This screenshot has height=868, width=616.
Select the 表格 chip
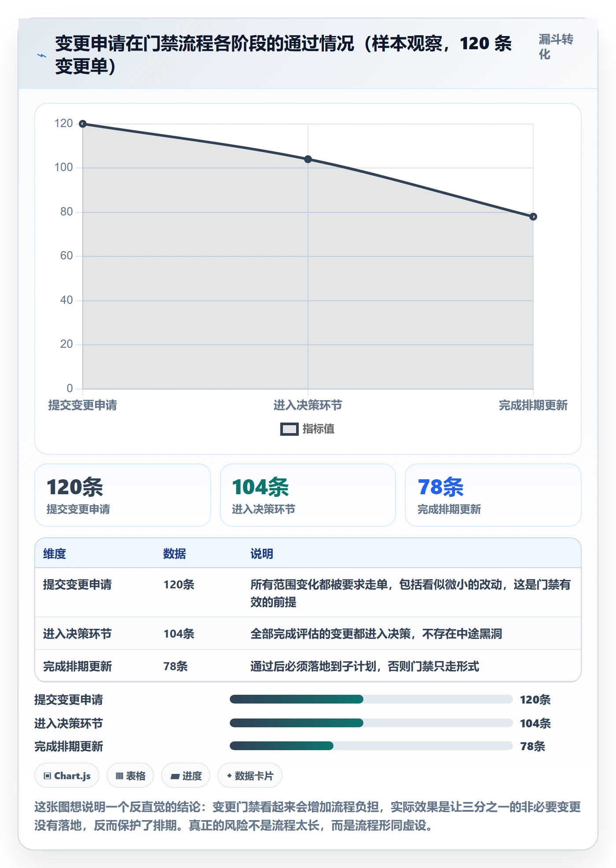pyautogui.click(x=130, y=776)
